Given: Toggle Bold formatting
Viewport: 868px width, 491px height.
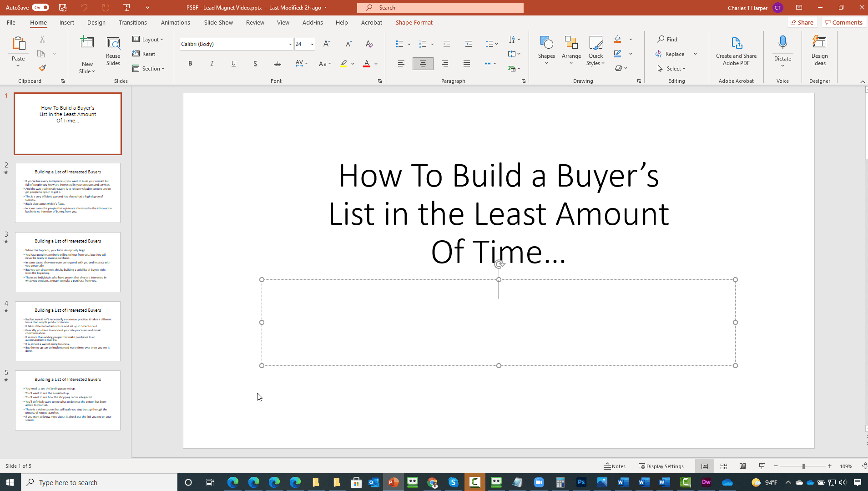Looking at the screenshot, I should [190, 64].
